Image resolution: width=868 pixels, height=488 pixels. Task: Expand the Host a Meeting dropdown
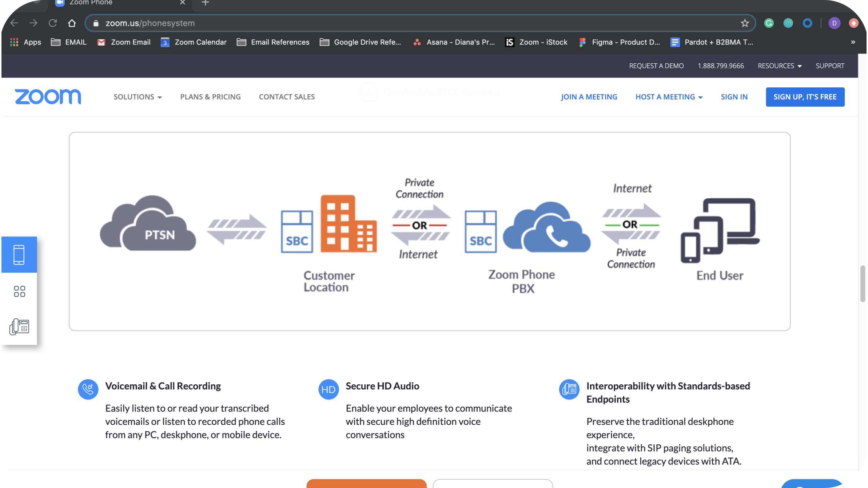pos(669,97)
